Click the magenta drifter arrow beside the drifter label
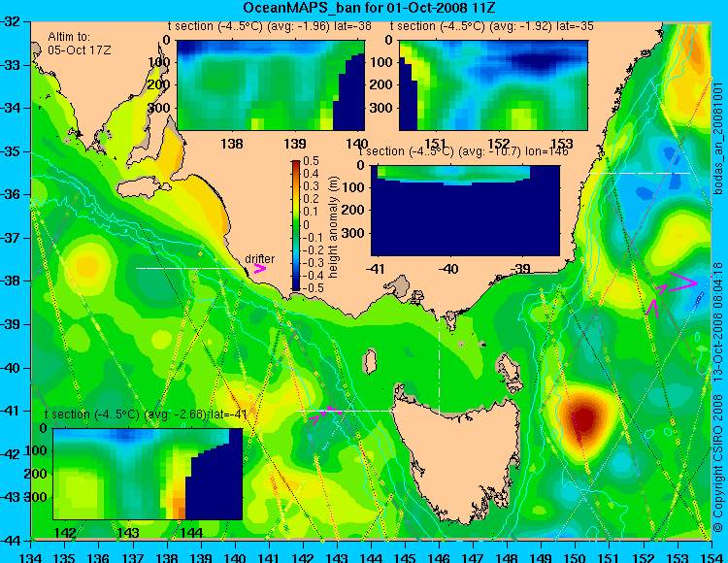728x563 pixels. point(260,268)
